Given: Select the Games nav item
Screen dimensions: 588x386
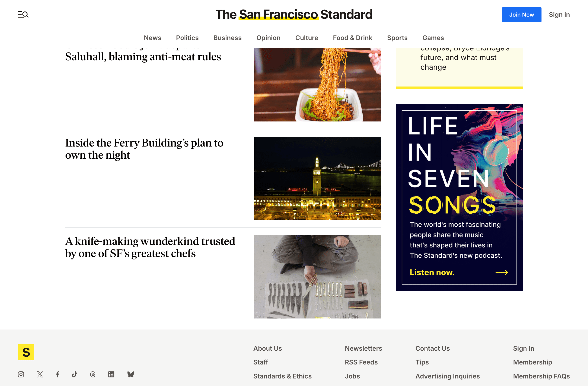Looking at the screenshot, I should coord(433,38).
